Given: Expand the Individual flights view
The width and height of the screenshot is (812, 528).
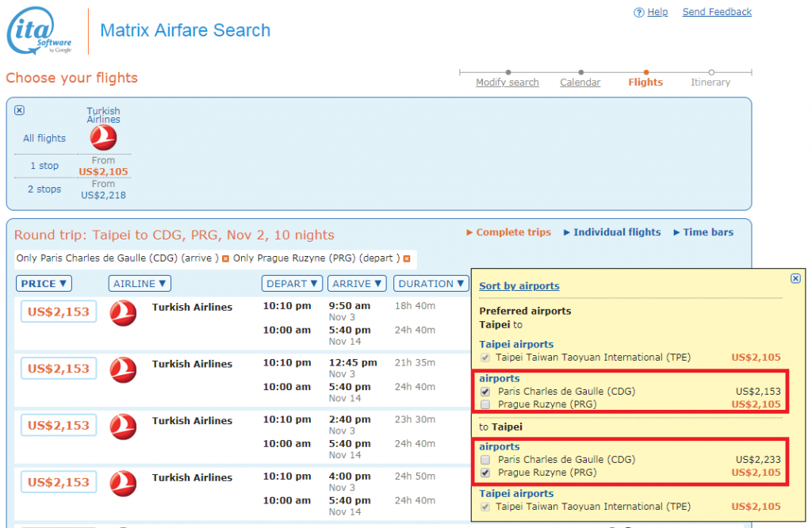Looking at the screenshot, I should pos(612,232).
